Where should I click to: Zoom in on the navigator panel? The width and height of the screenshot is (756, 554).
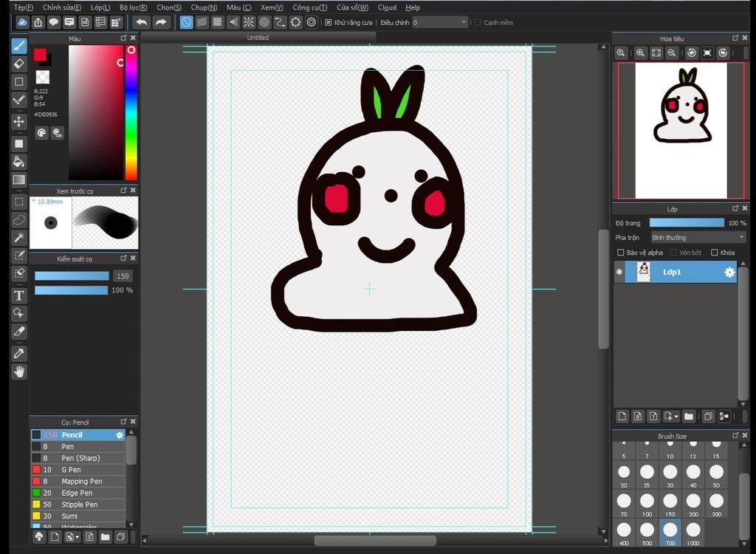[x=640, y=53]
